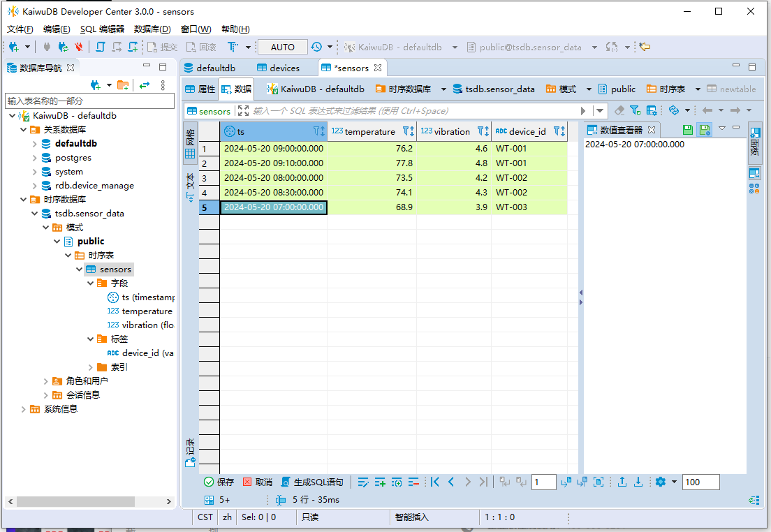Click the disconnect red plug icon
Screen dimensions: 771x532
79,47
